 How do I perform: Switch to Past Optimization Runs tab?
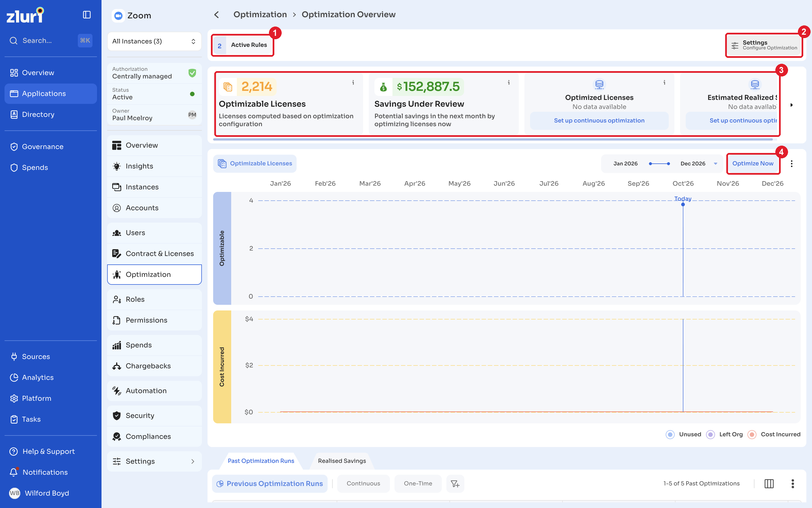[x=261, y=461]
